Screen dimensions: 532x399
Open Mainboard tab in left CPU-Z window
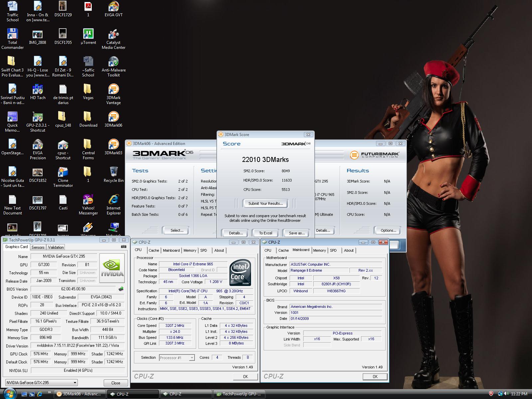171,250
